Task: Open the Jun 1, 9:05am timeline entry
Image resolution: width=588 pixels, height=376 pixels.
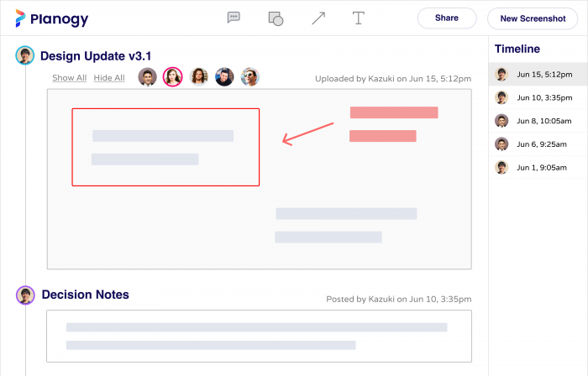Action: point(538,167)
